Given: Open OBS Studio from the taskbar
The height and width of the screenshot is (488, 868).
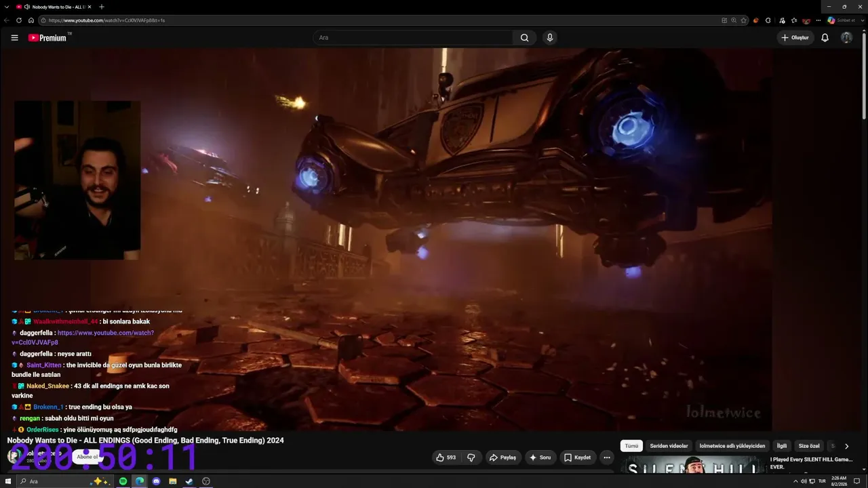Looking at the screenshot, I should click(206, 481).
